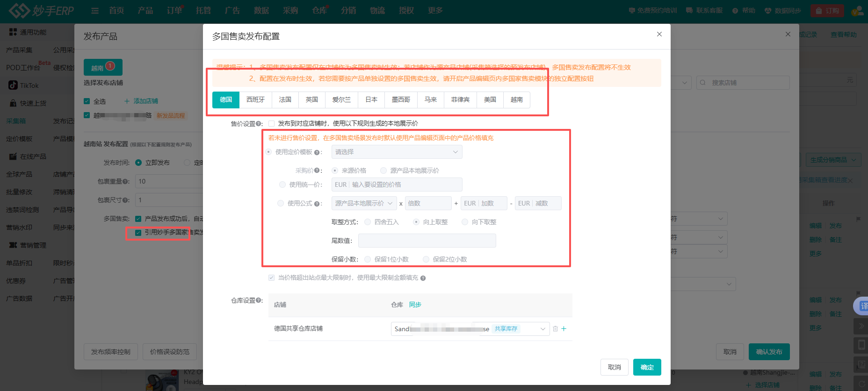Delete the warehouse row with the trash icon
Image resolution: width=868 pixels, height=391 pixels.
[x=555, y=329]
